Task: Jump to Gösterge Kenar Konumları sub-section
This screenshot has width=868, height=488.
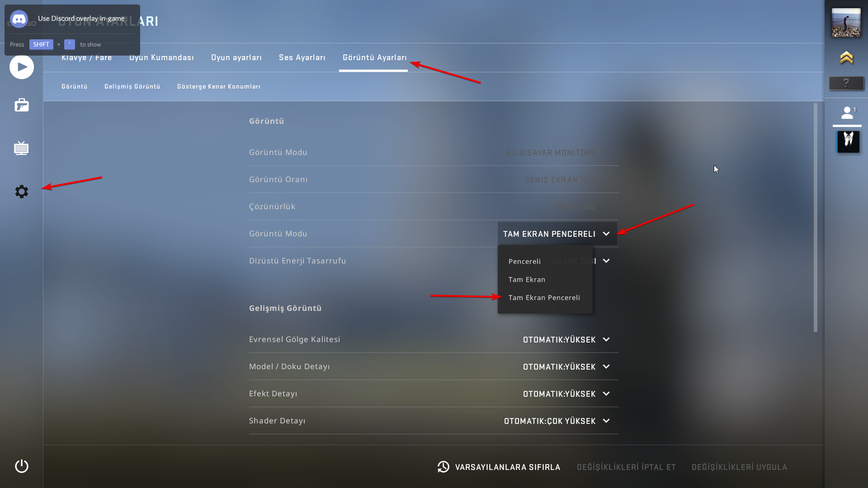Action: [x=219, y=86]
